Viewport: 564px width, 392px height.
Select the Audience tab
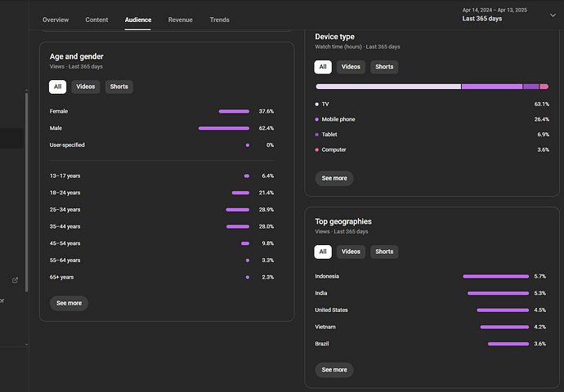tap(138, 20)
